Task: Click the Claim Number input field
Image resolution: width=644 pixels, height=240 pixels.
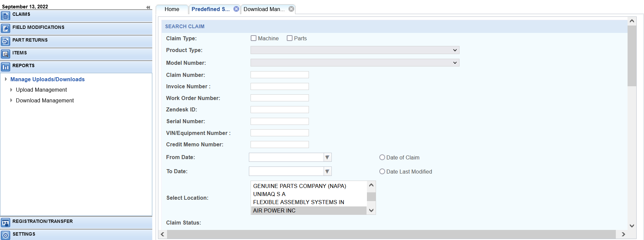Action: coord(280,75)
